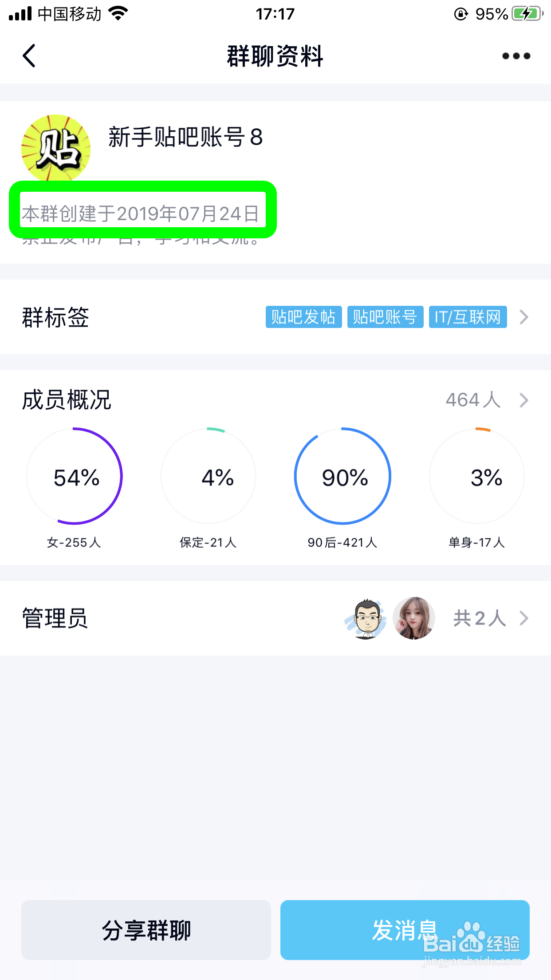Screen dimensions: 551x980
Task: Tap the 464人 member count
Action: (473, 400)
